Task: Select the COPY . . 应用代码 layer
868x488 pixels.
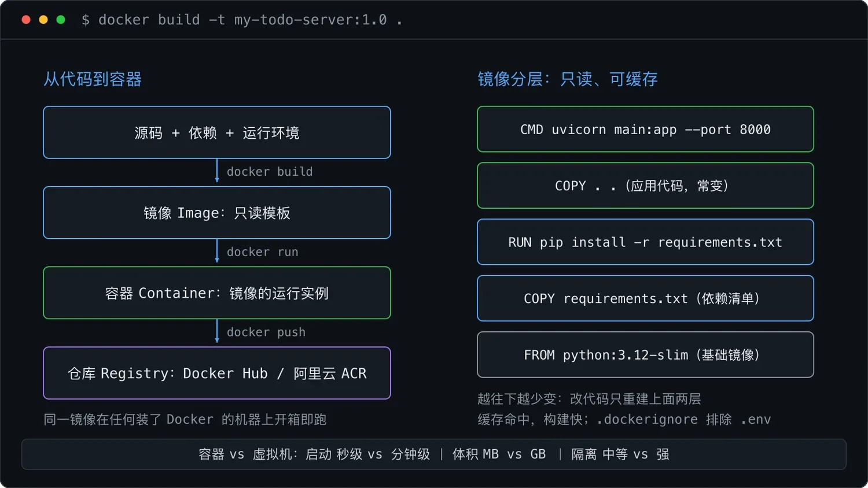Action: [645, 186]
